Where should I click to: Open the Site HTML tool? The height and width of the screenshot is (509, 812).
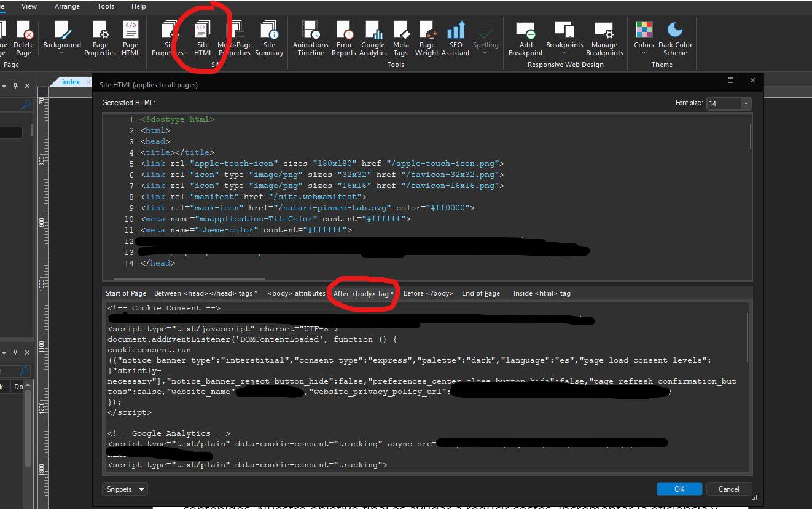[203, 39]
